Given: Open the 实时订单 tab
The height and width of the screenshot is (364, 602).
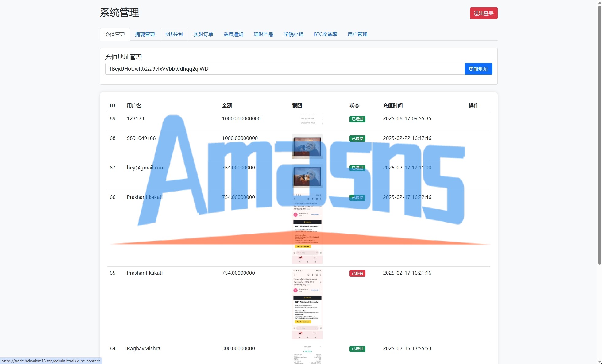Looking at the screenshot, I should pos(203,34).
